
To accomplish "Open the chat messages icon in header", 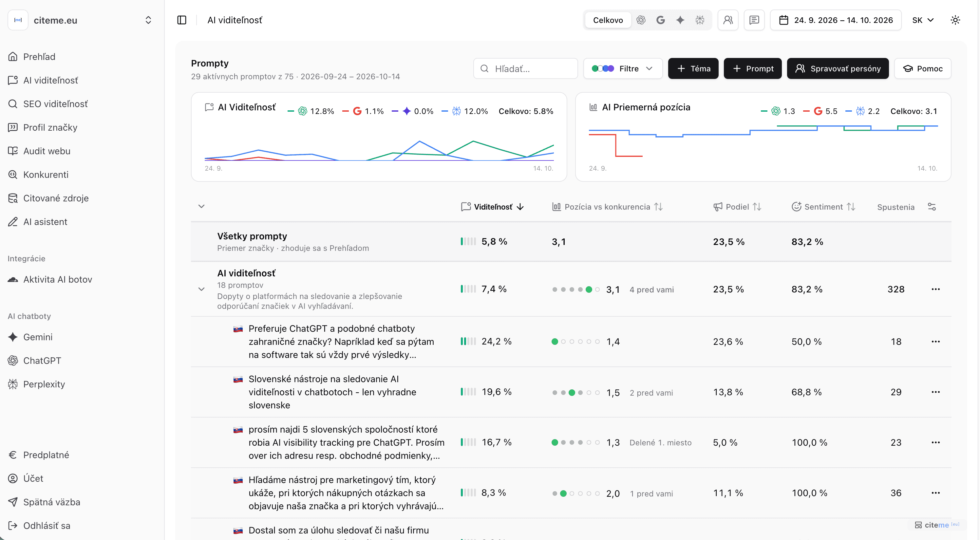I will (754, 20).
